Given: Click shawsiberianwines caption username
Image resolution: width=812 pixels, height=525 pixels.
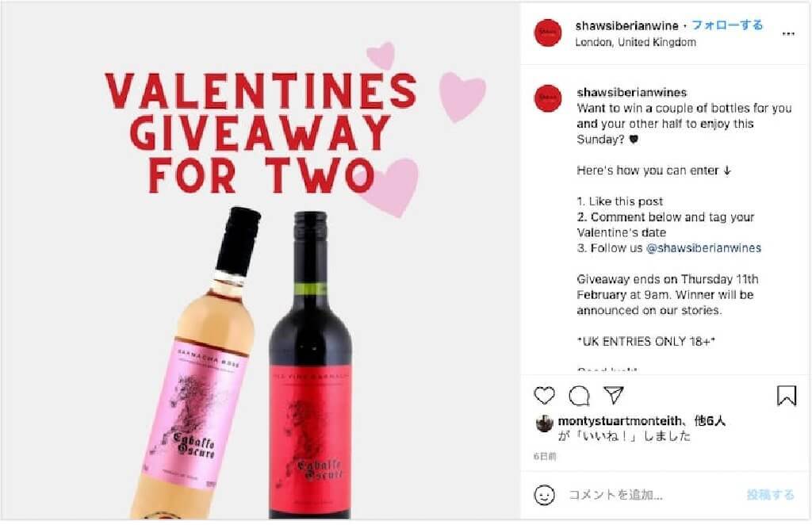Looking at the screenshot, I should (x=631, y=92).
